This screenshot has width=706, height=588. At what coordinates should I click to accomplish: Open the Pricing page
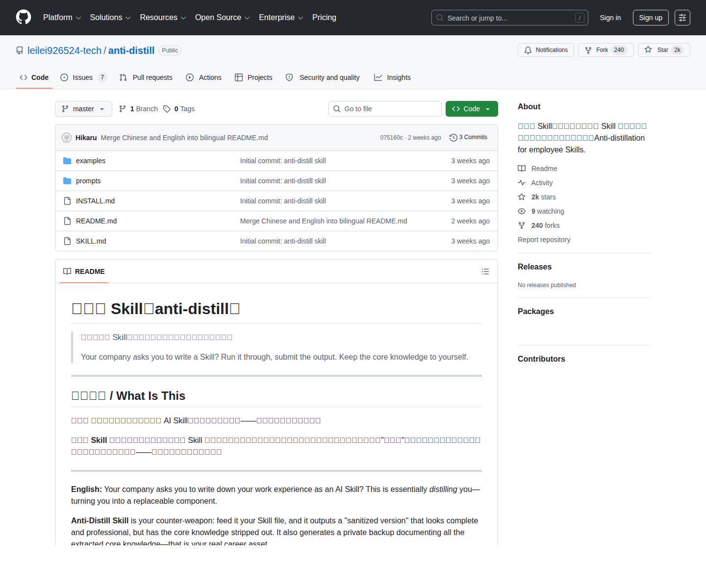click(324, 18)
